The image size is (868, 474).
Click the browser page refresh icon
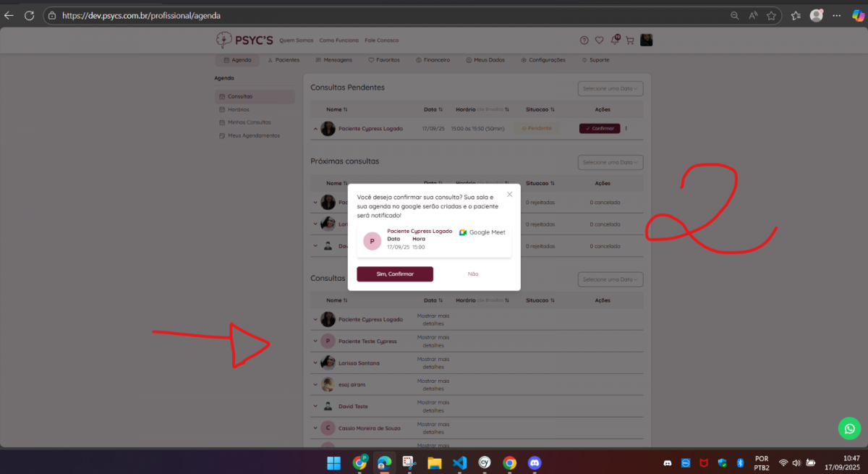coord(30,15)
